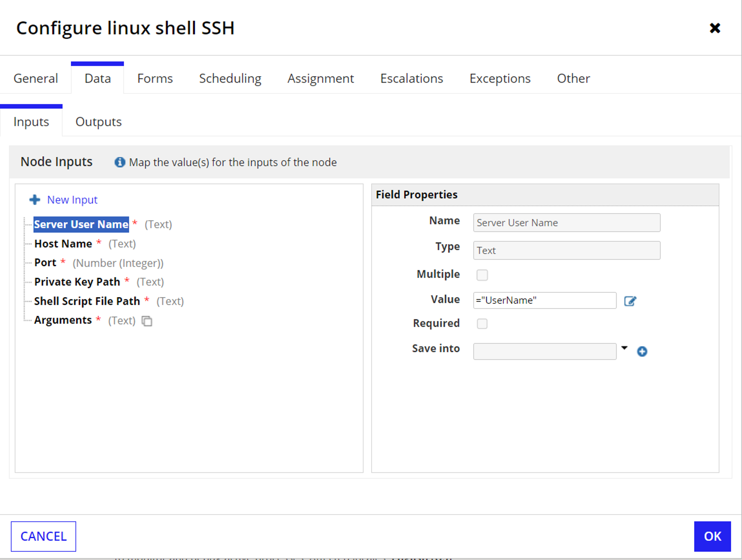Select Server User Name input
The height and width of the screenshot is (560, 742).
click(81, 224)
